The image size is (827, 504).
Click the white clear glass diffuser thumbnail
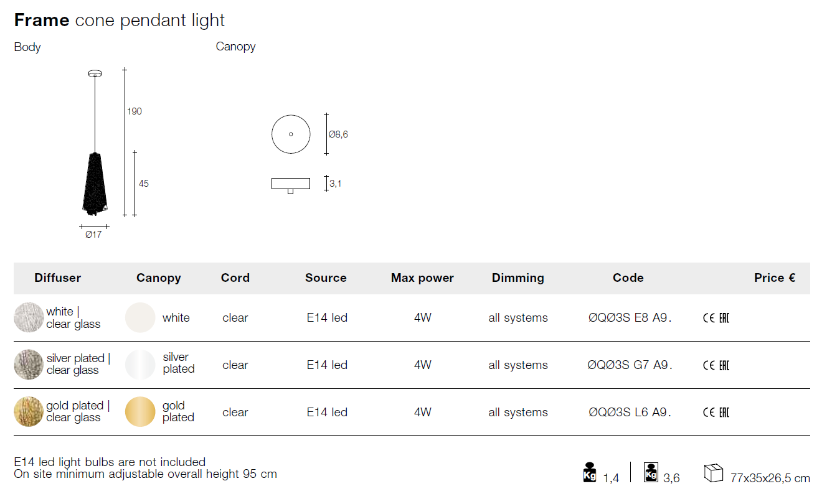[x=29, y=317]
